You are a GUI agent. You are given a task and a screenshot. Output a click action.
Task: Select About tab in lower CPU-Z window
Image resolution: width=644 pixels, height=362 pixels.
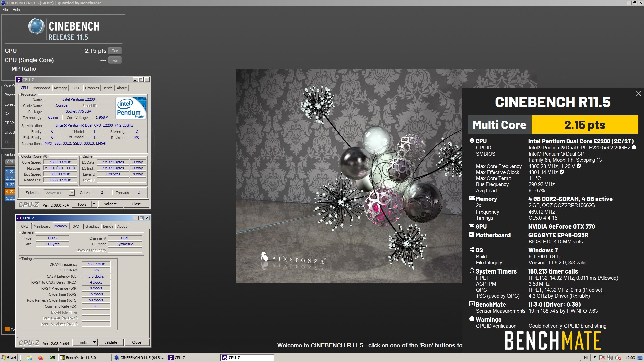[x=122, y=226]
